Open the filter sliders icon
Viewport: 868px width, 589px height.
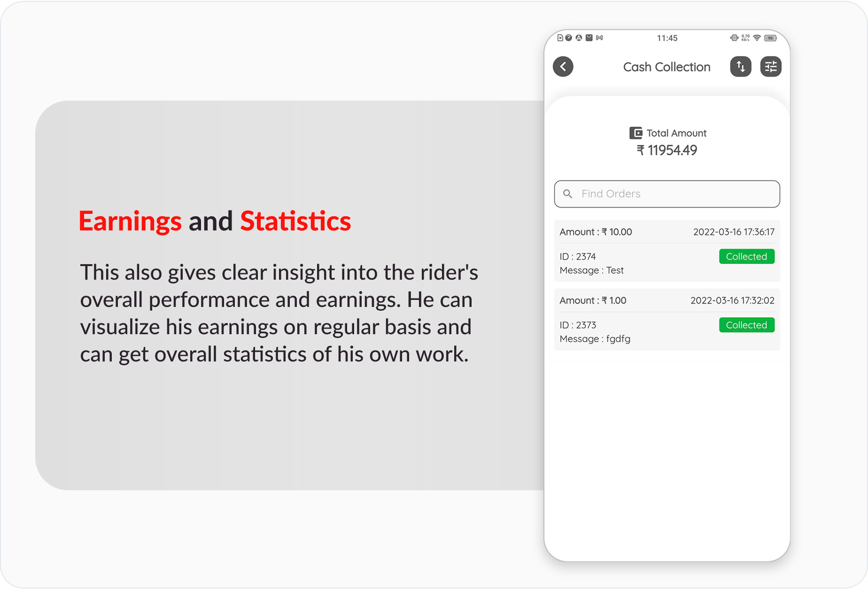pyautogui.click(x=771, y=67)
